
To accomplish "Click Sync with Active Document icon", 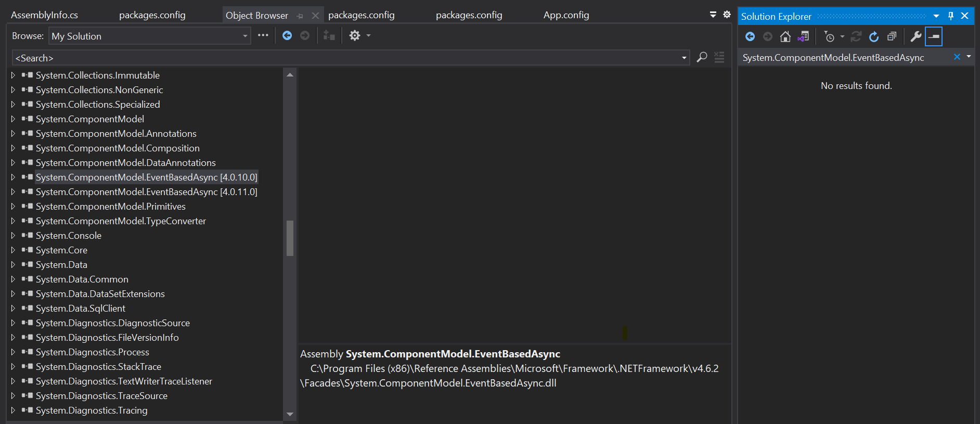I will 856,36.
